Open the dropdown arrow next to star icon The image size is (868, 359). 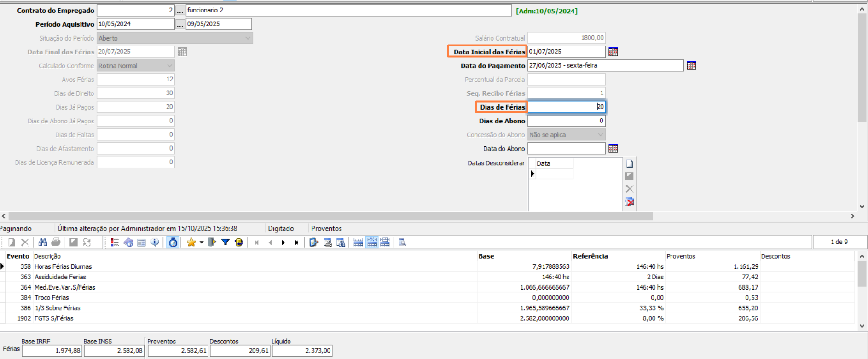point(202,243)
